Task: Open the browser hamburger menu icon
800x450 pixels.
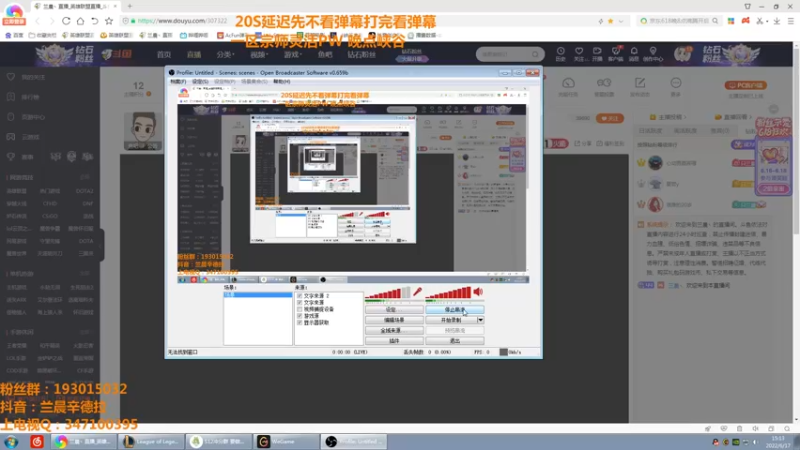Action: pyautogui.click(x=790, y=21)
